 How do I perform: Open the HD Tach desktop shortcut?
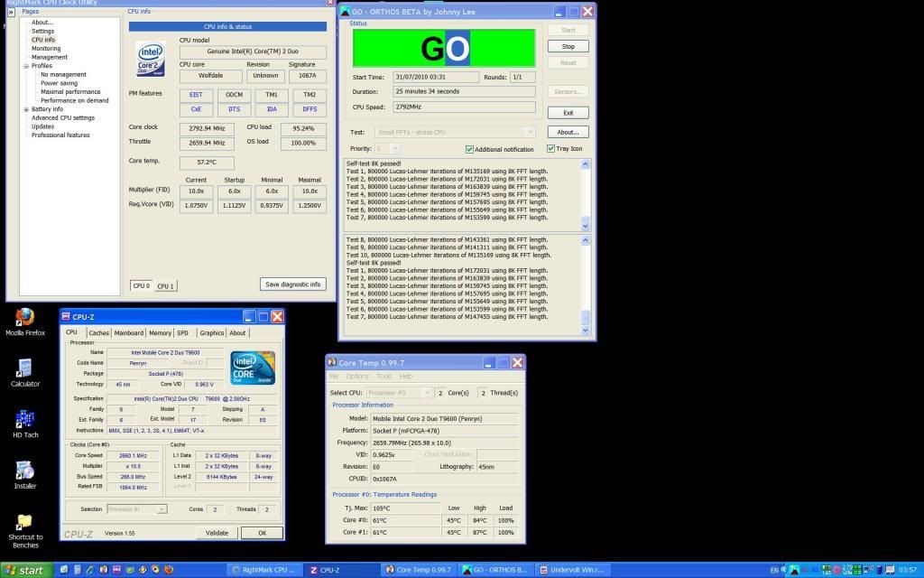(x=25, y=424)
